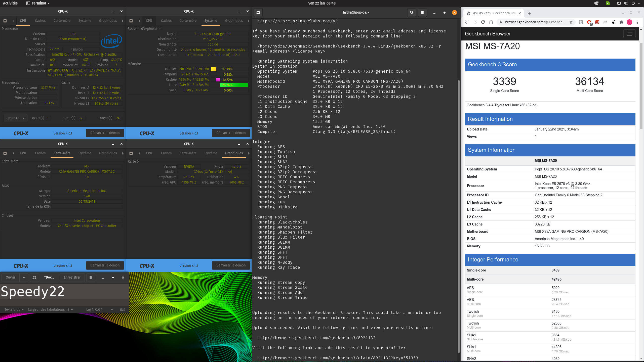This screenshot has width=644, height=362.
Task: Show previous tabs arrow in Mémoire CPU-X window
Action: 139,21
